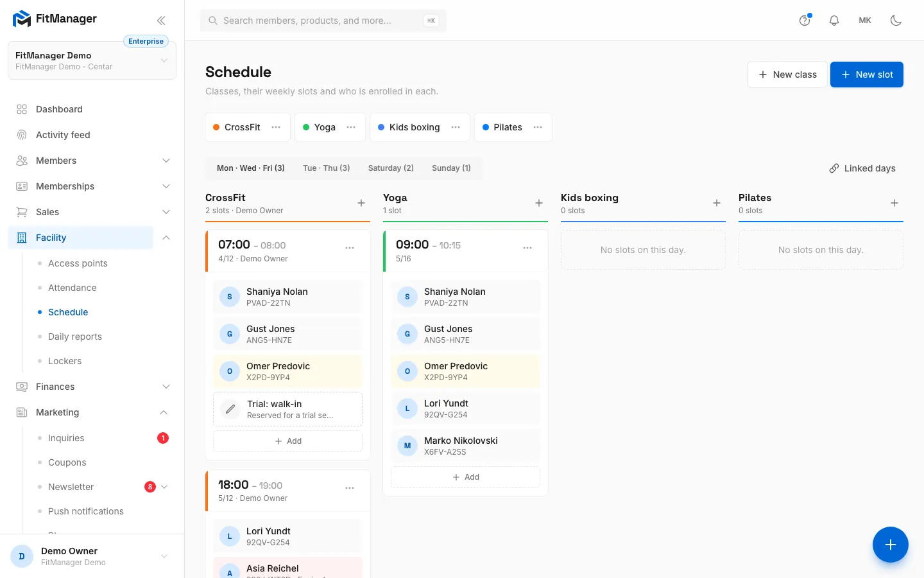
Task: Select the Mon · Wed · Fri (3) tab
Action: pos(251,168)
